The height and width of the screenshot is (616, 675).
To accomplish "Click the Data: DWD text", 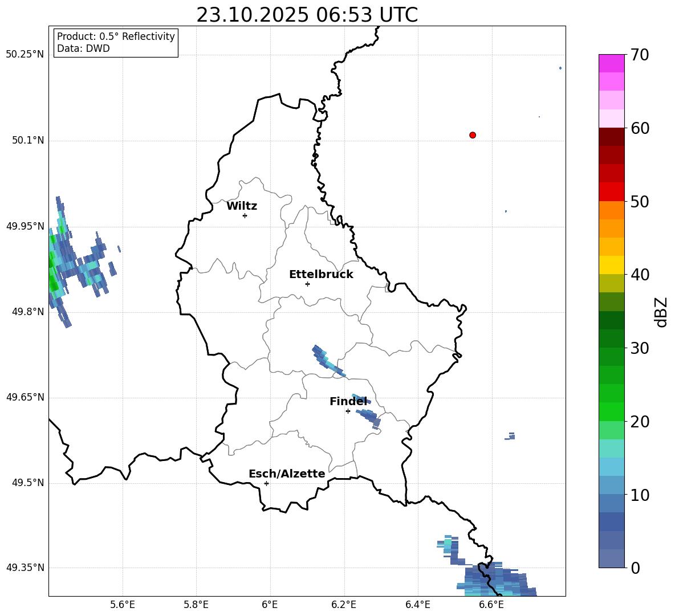I will click(x=83, y=48).
